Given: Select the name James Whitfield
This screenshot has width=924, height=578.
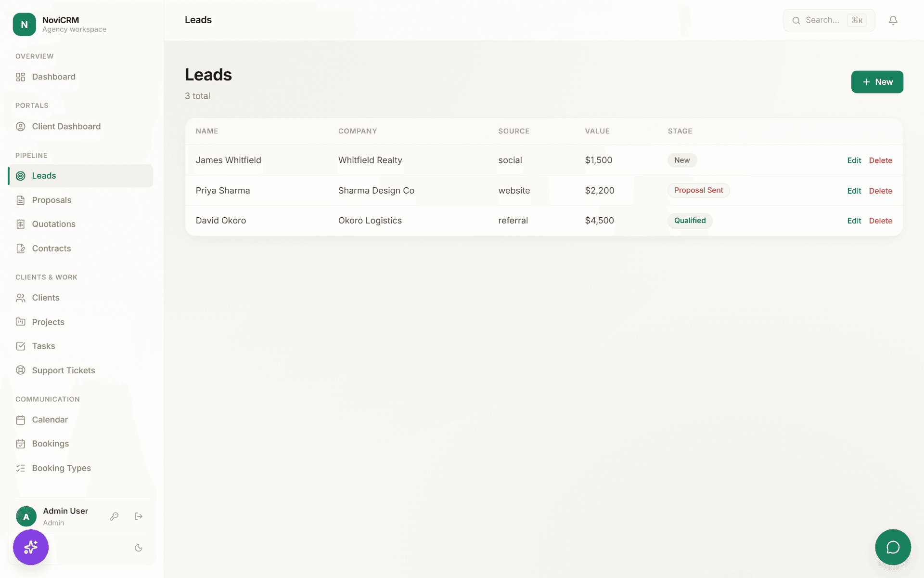Looking at the screenshot, I should click(228, 160).
